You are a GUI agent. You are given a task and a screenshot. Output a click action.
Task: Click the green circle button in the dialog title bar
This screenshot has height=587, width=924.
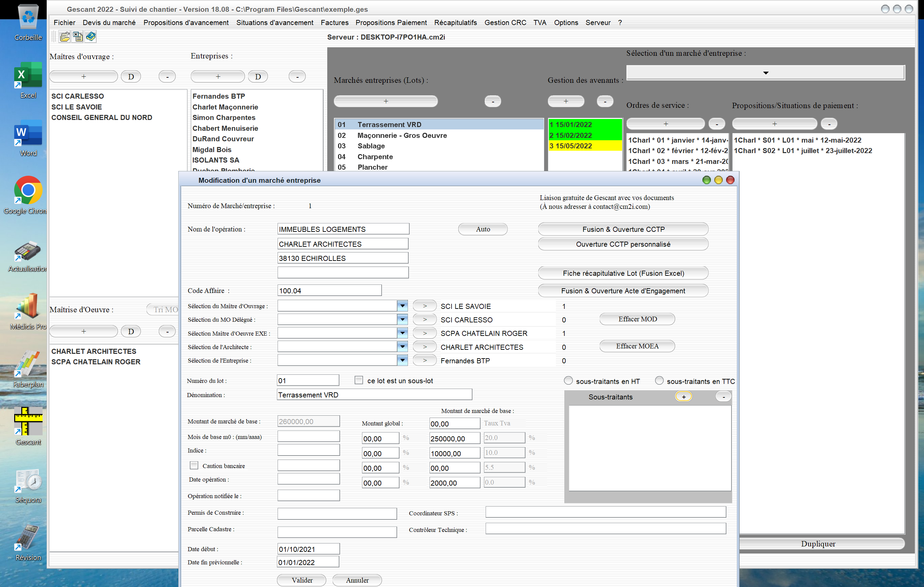[x=707, y=180]
